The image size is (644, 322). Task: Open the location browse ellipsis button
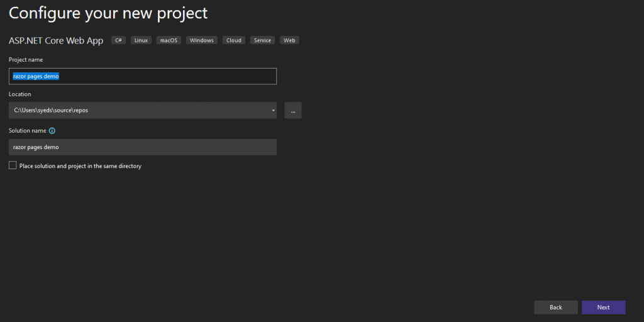pos(293,111)
